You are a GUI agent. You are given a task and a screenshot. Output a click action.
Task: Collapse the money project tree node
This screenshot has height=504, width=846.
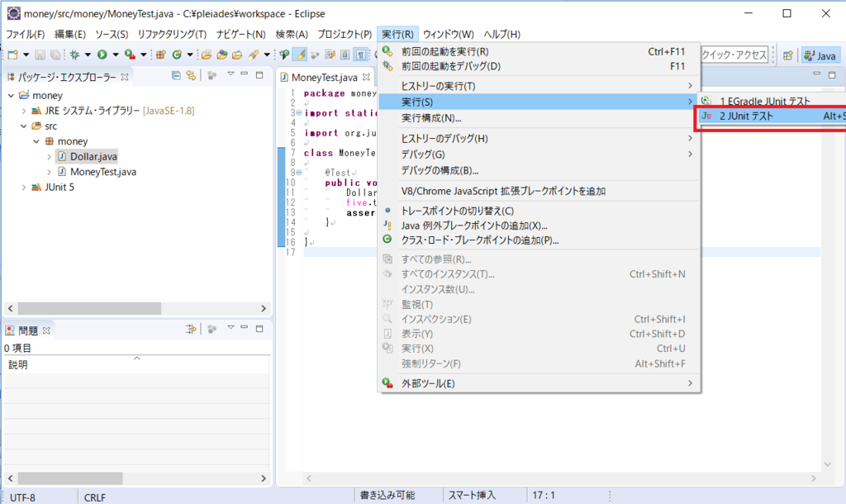(11, 96)
